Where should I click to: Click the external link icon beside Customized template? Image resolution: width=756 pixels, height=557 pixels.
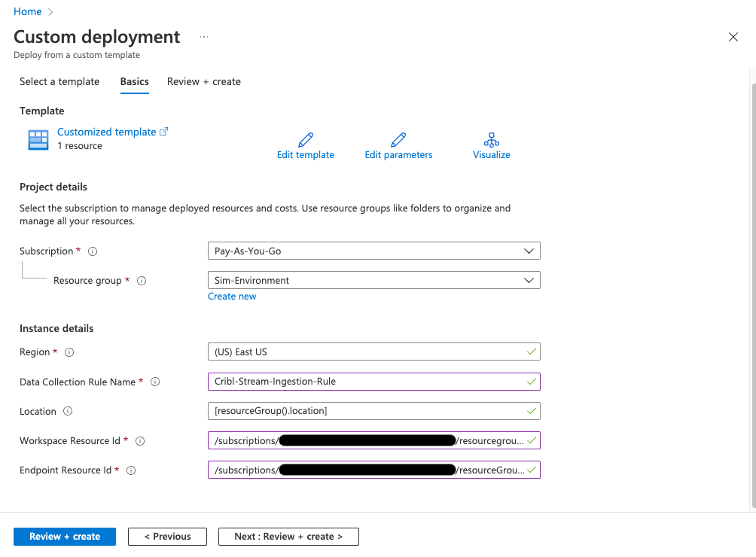click(164, 132)
